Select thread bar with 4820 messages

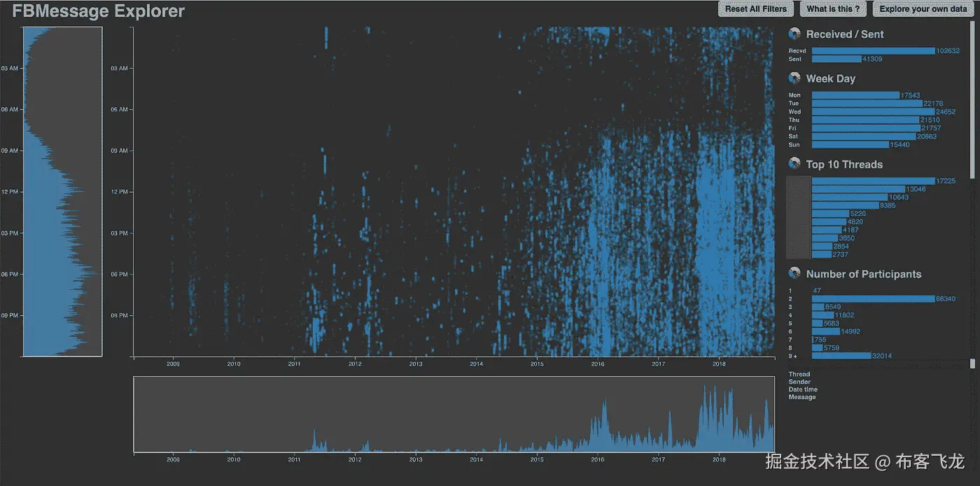(x=829, y=222)
